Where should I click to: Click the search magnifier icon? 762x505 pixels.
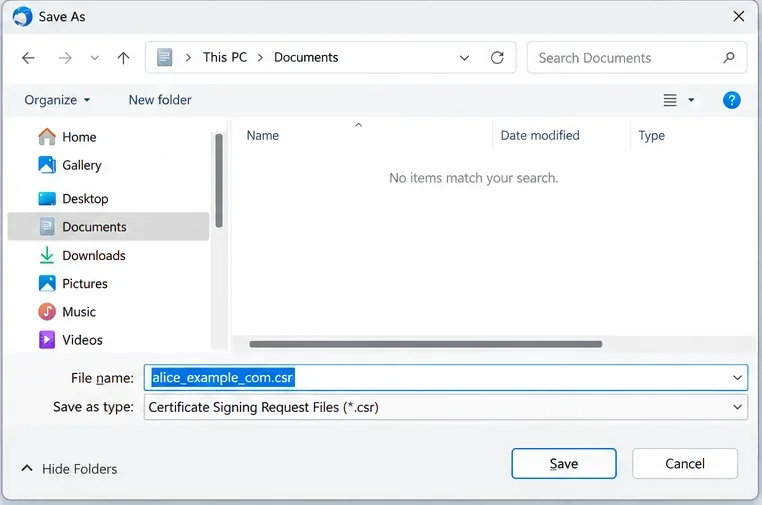click(x=728, y=58)
